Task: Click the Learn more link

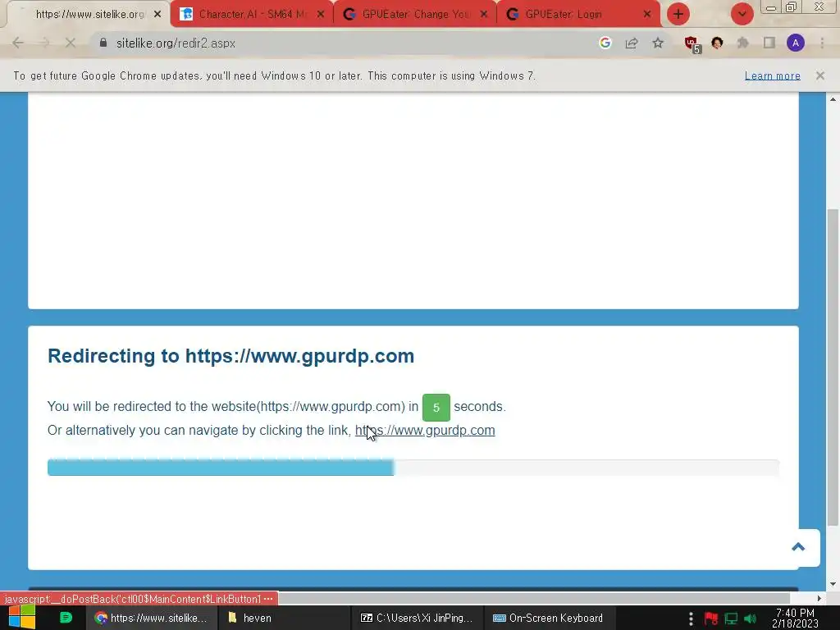Action: coord(773,75)
